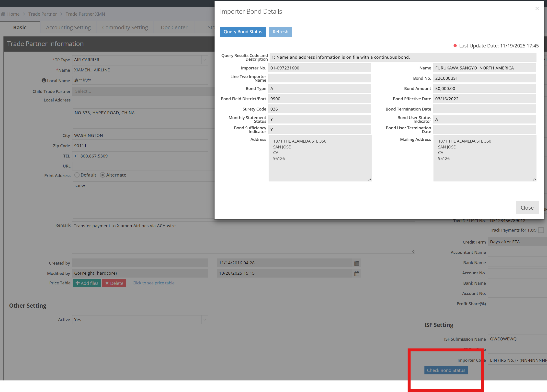Click Mailing Address textarea resize grip
This screenshot has height=392, width=547.
pos(534,179)
